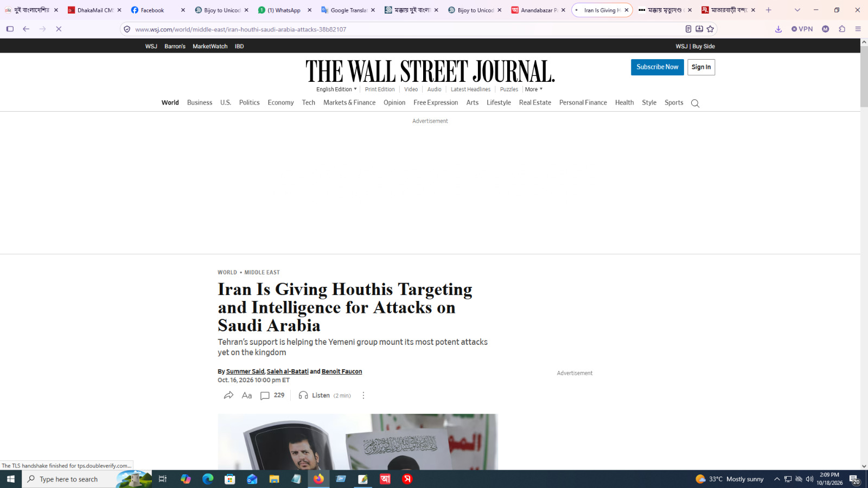Image resolution: width=868 pixels, height=488 pixels.
Task: Open author Summer Said's profile link
Action: click(x=245, y=371)
